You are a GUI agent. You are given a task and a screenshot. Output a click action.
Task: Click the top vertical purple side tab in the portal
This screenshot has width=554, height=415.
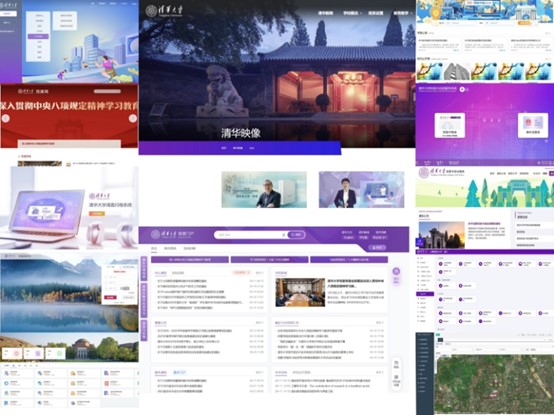(144, 269)
